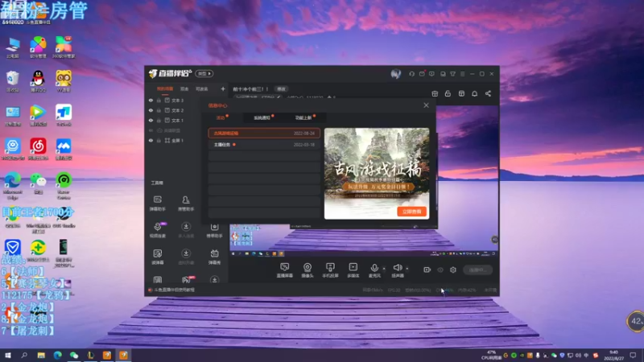Open 弹幕助手 tool in toolbox

(158, 204)
